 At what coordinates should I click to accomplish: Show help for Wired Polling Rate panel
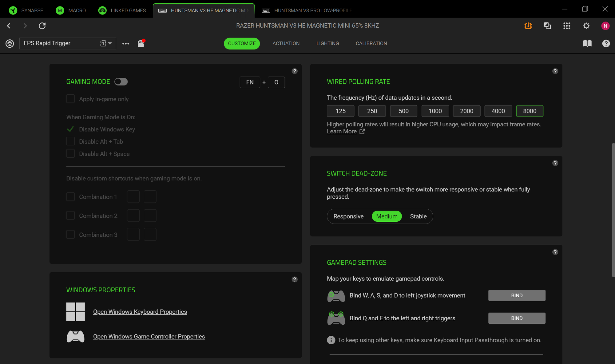click(555, 71)
